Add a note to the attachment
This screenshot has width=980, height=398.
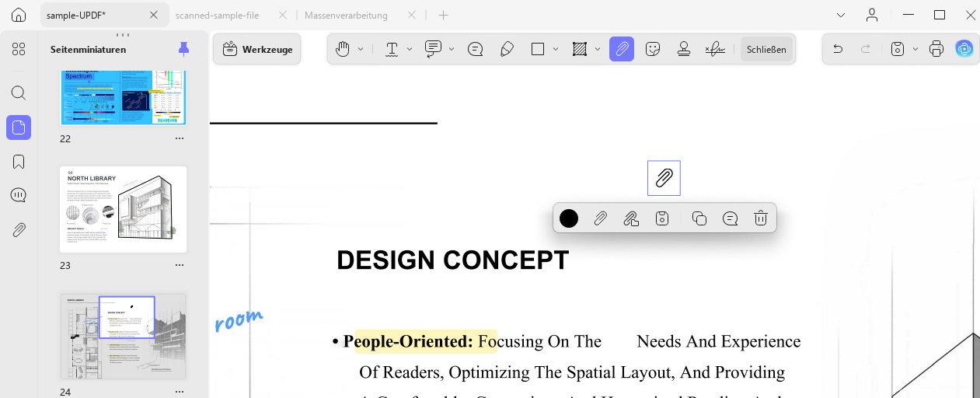pyautogui.click(x=731, y=218)
